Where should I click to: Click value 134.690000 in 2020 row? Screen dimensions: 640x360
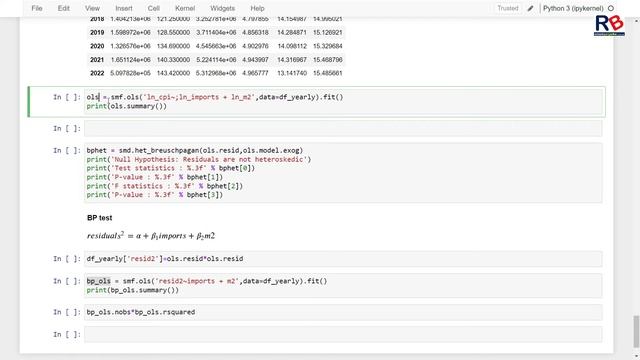(173, 46)
